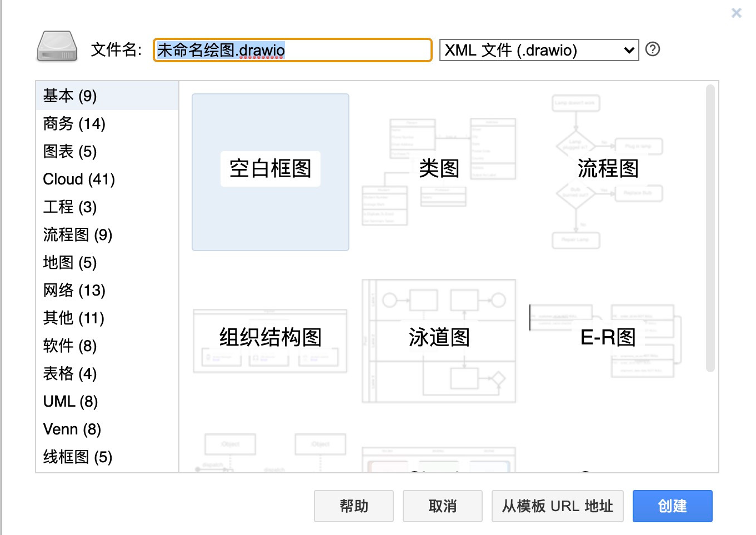The width and height of the screenshot is (756, 535).
Task: Select the 图表 (5) category
Action: tap(107, 151)
